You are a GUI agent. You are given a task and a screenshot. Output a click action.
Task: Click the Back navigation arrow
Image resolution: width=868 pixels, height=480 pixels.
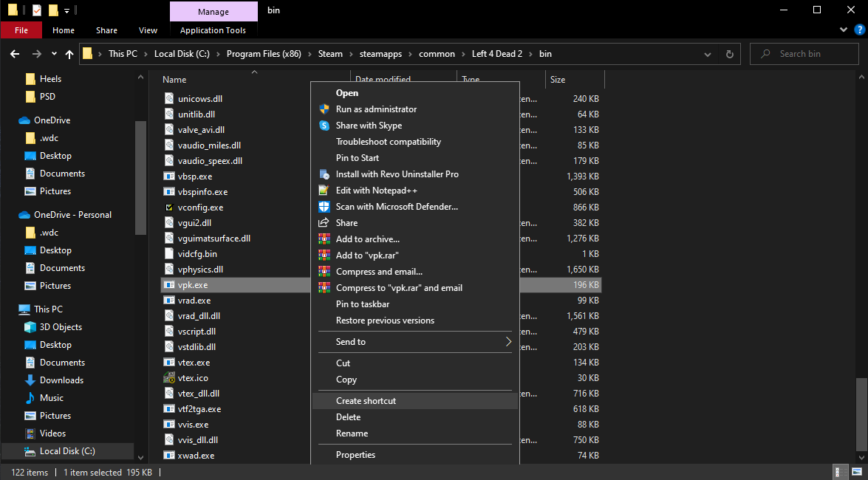(15, 54)
